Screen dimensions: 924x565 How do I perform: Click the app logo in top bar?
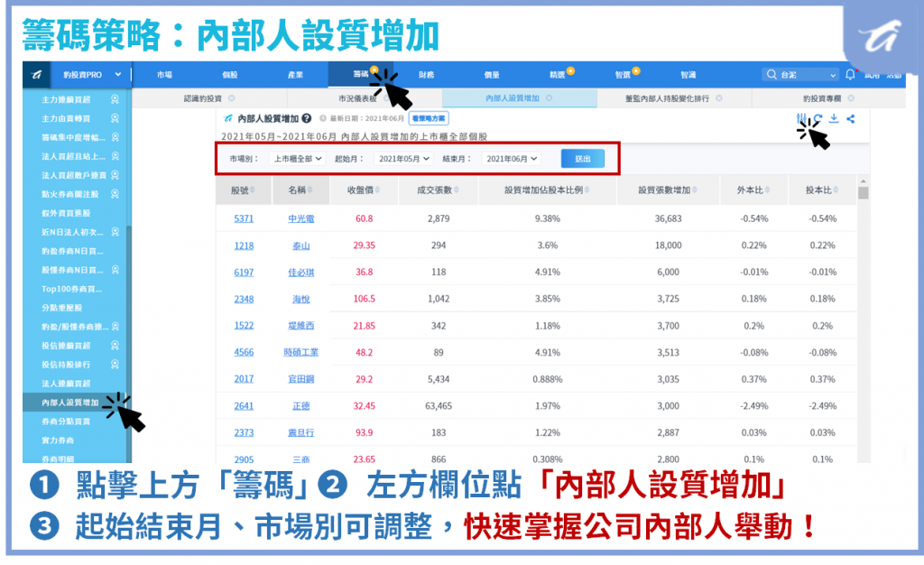pos(36,75)
